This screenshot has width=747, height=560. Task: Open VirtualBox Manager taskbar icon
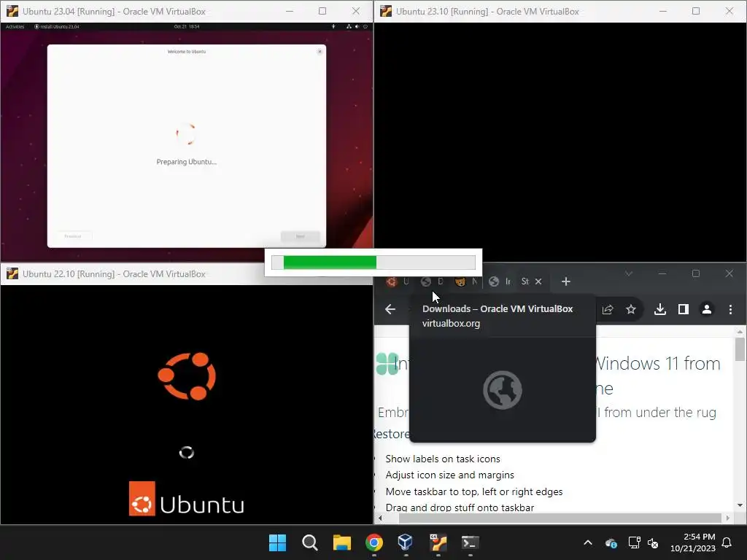[x=406, y=542]
